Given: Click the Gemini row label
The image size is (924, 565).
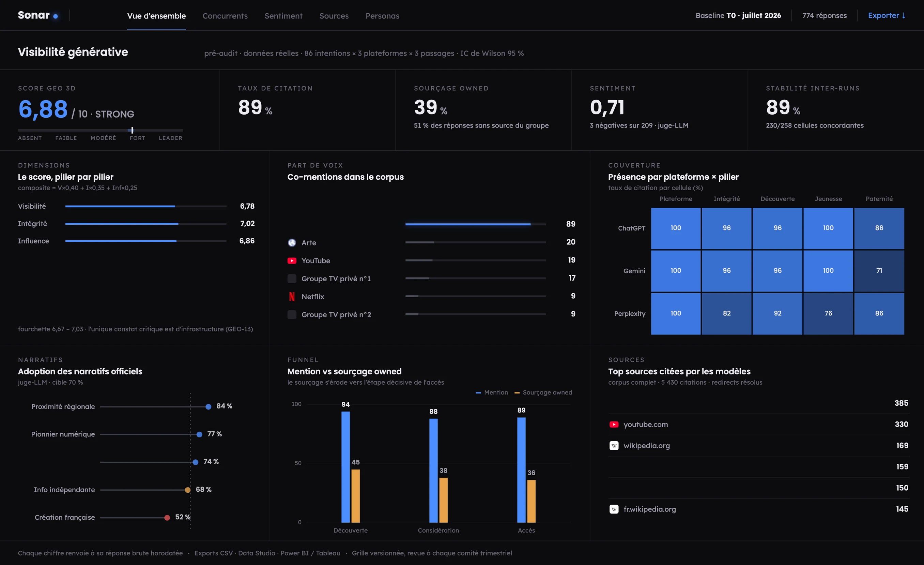Looking at the screenshot, I should (634, 271).
